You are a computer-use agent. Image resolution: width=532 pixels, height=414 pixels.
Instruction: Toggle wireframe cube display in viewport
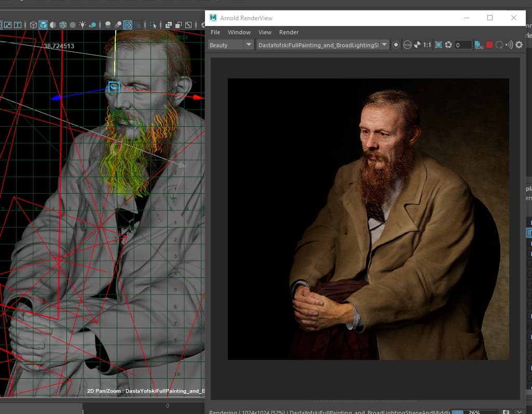(x=33, y=25)
